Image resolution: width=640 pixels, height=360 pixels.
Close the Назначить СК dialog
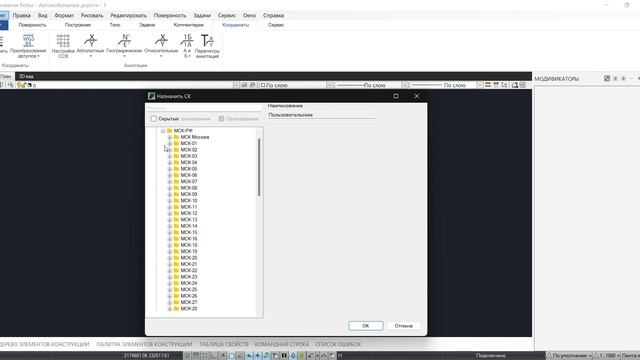416,96
